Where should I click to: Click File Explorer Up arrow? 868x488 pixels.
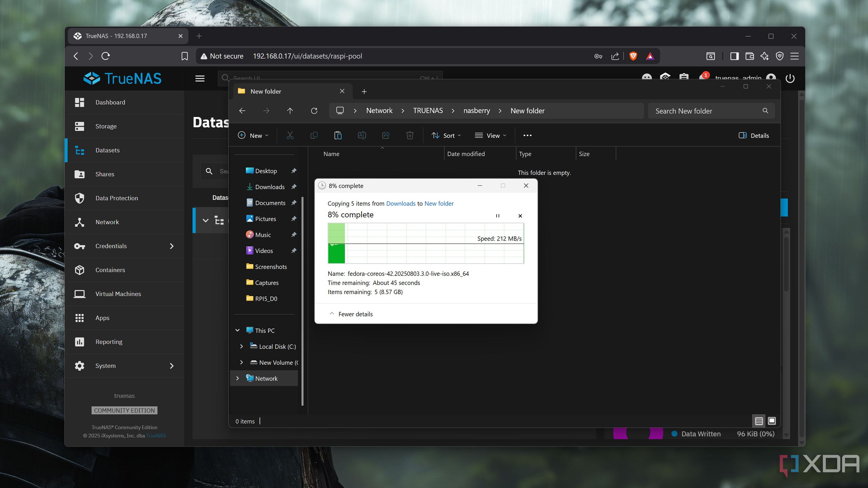coord(290,111)
